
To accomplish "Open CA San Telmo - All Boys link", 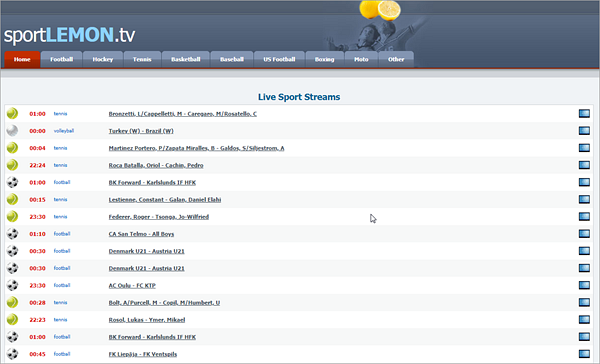I will point(141,234).
